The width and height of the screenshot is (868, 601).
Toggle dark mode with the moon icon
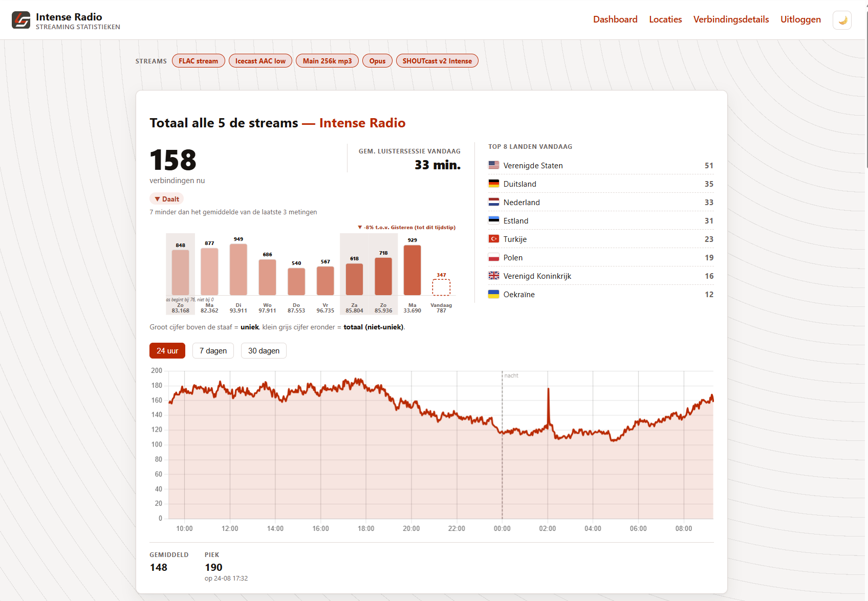[842, 20]
